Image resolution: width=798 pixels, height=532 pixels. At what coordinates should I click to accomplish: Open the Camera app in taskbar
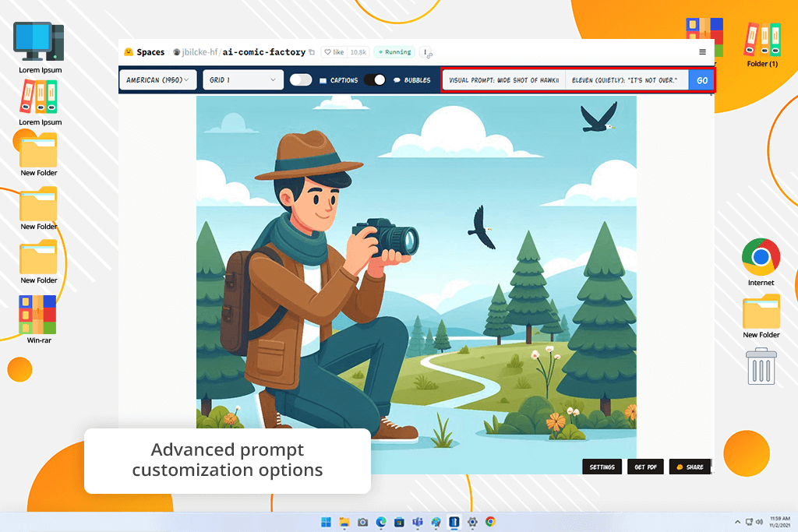click(x=363, y=522)
